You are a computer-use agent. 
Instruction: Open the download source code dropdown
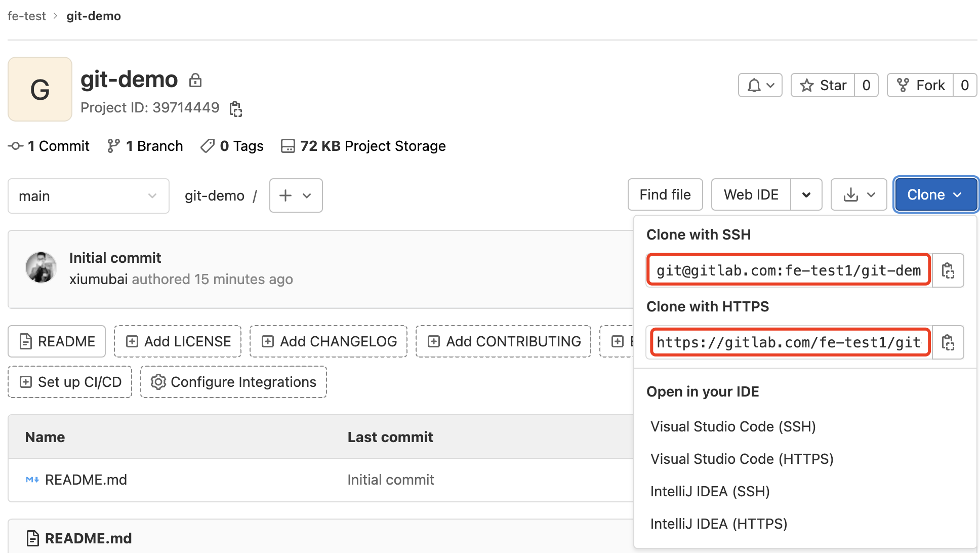859,194
